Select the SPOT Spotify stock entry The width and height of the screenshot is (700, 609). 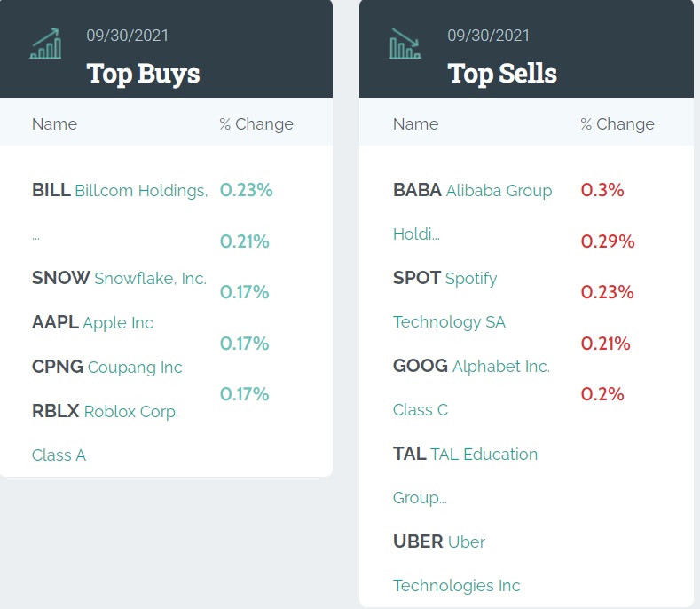444,278
